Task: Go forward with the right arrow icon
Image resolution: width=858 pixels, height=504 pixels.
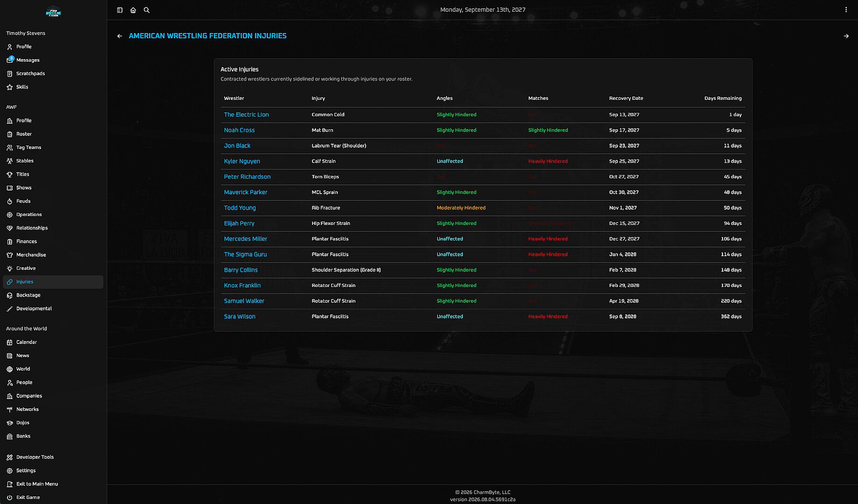Action: tap(846, 36)
